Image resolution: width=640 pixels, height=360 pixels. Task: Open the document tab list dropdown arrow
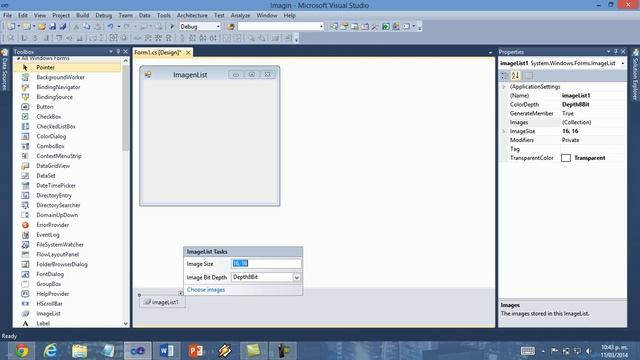click(x=490, y=53)
